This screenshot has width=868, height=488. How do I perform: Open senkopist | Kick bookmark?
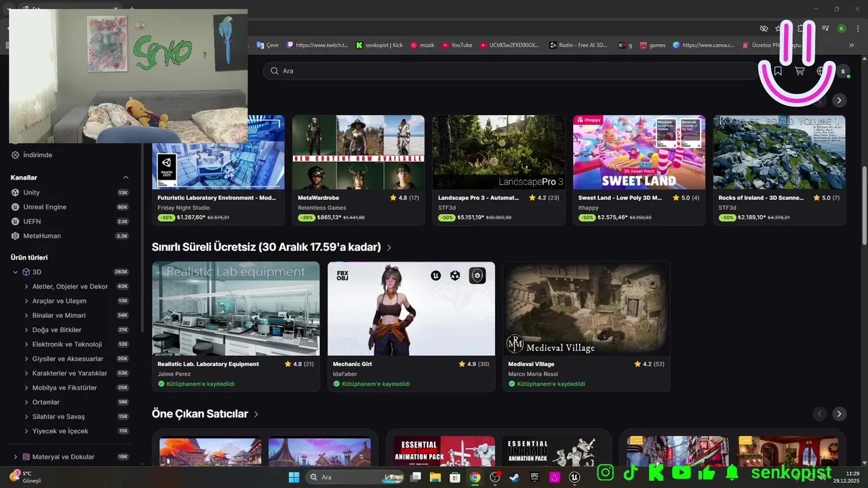[379, 45]
